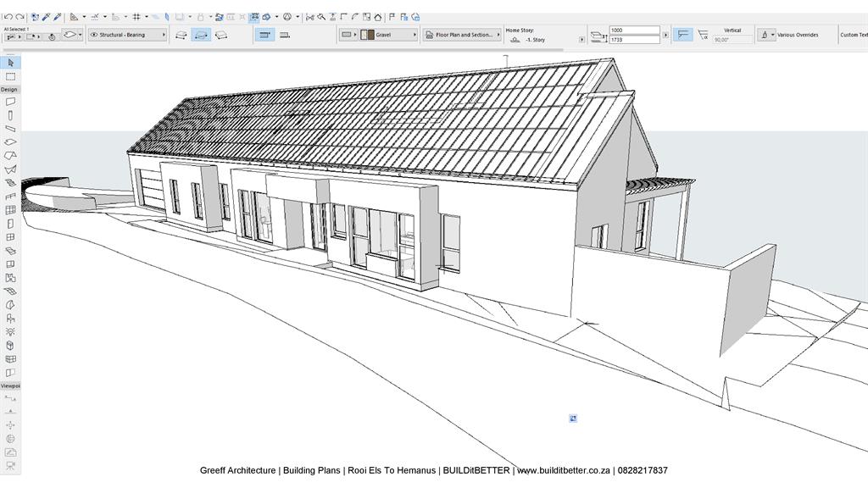Screen dimensions: 868x488
Task: Select the Marquee tool
Action: tap(10, 76)
